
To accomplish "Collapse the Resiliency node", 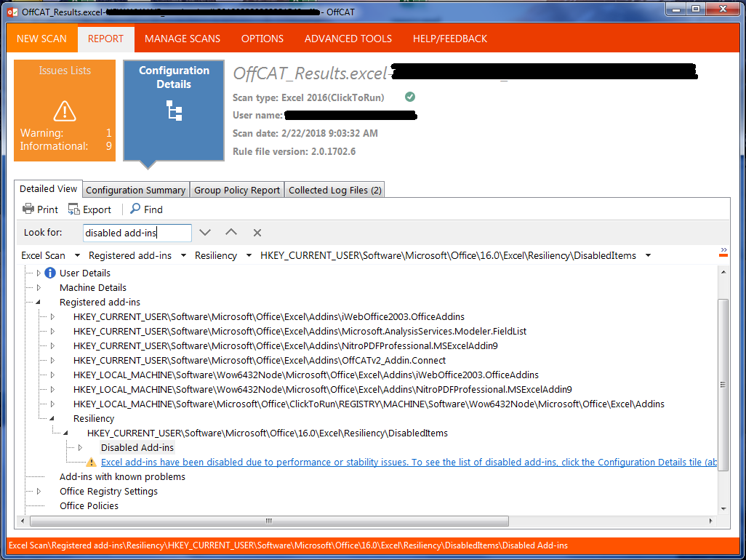I will tap(52, 419).
